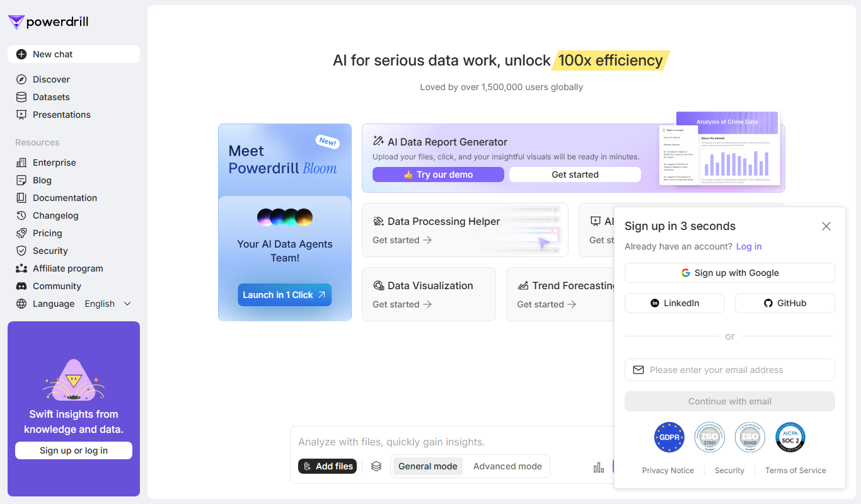This screenshot has width=861, height=504.
Task: Click the bar chart icon in chat box
Action: tap(599, 467)
